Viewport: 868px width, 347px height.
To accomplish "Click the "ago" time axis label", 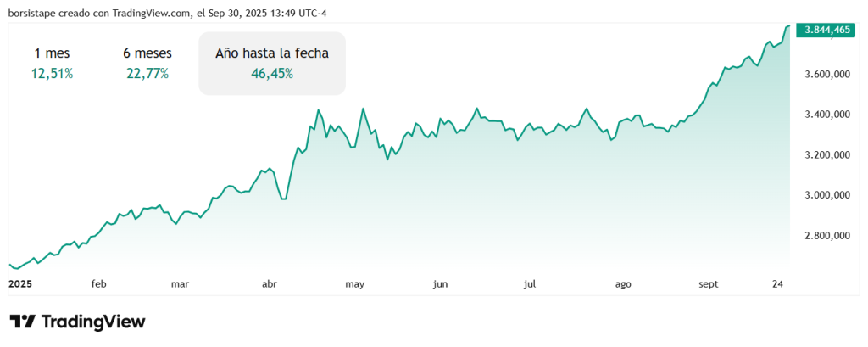I will [623, 283].
